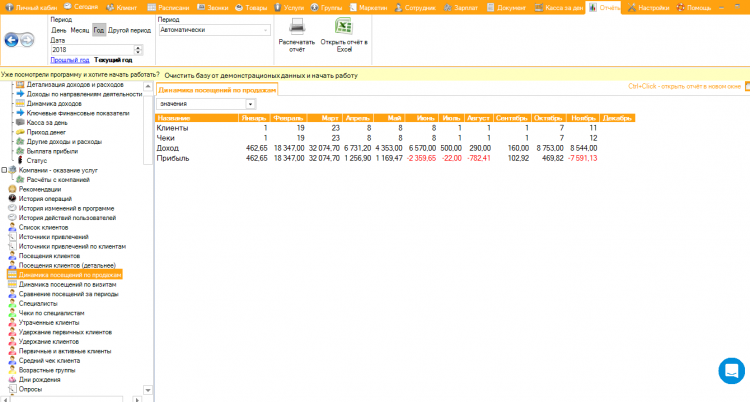Open the chat bubble support widget
This screenshot has height=402, width=750.
pyautogui.click(x=732, y=370)
